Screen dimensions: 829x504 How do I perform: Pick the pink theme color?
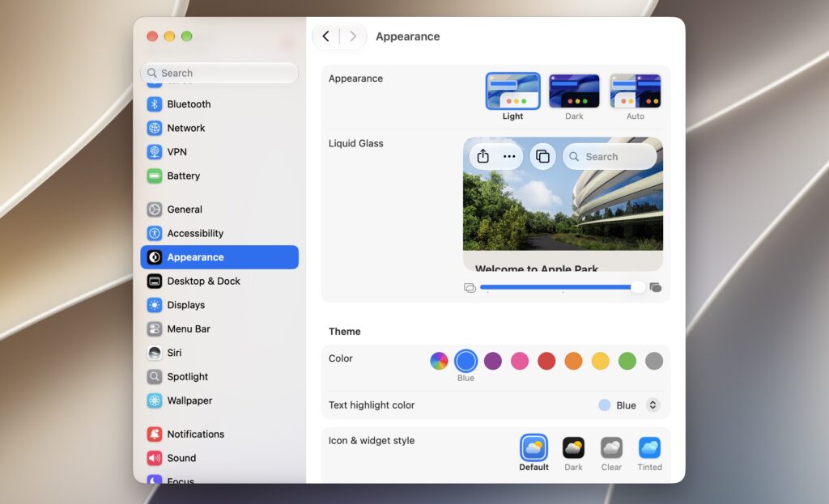point(520,362)
